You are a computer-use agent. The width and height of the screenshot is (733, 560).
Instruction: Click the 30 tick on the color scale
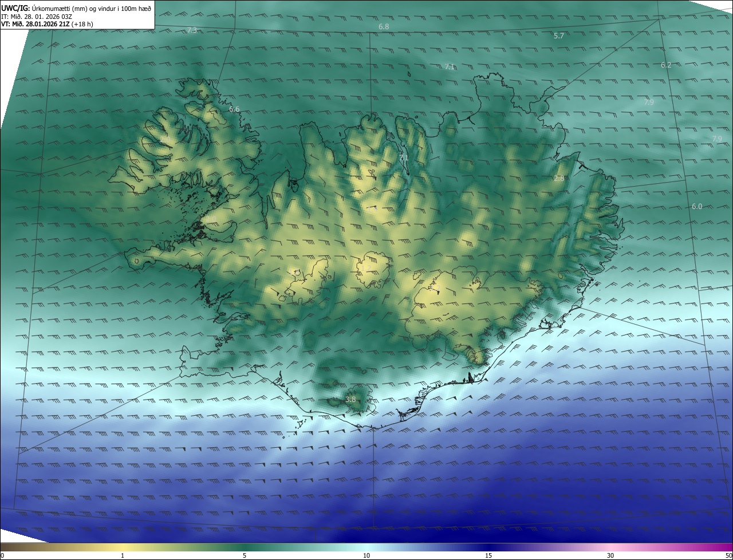(x=610, y=555)
